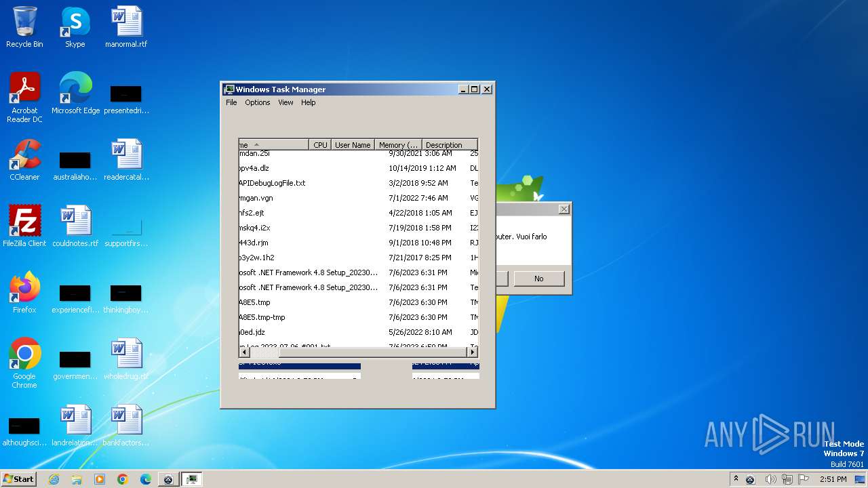868x488 pixels.
Task: Select the althoughsci... desktop file
Action: tap(24, 431)
